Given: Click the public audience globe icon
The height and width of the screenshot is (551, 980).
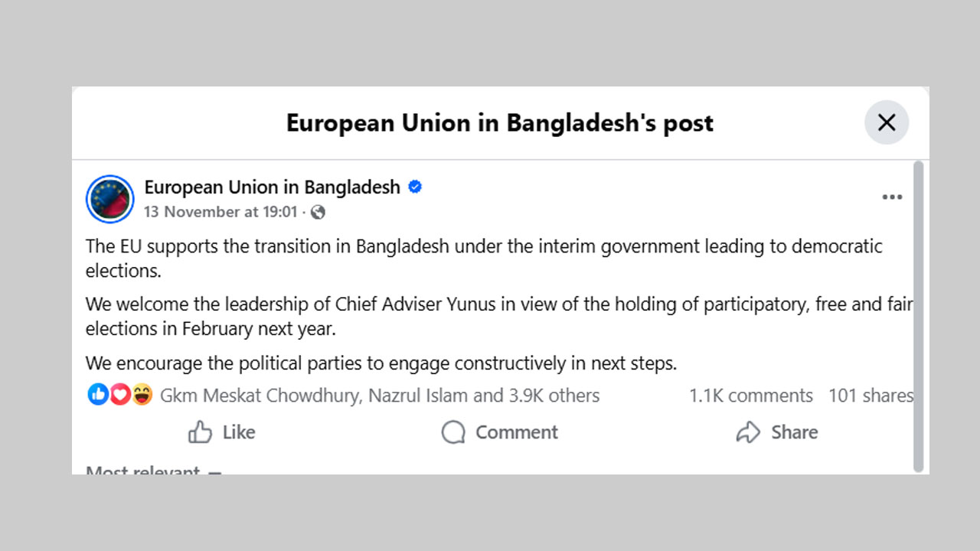Looking at the screenshot, I should pos(318,213).
